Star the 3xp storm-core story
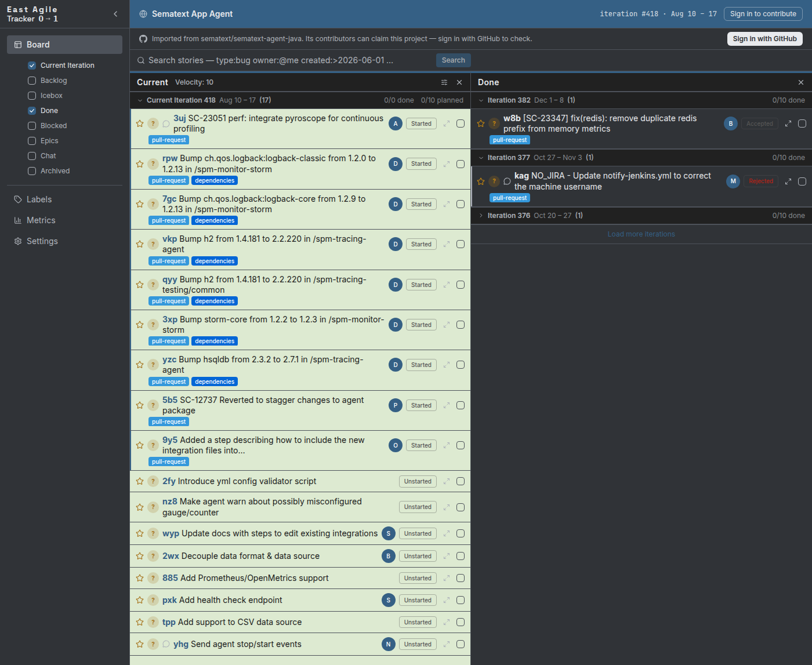Viewport: 812px width, 665px height. coord(140,325)
